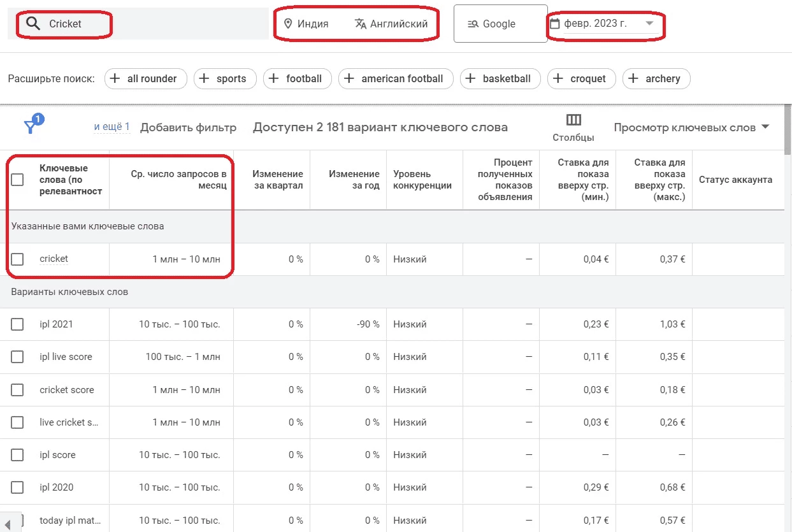Click the 'cricket score' keyword text
The width and height of the screenshot is (792, 532).
point(66,390)
